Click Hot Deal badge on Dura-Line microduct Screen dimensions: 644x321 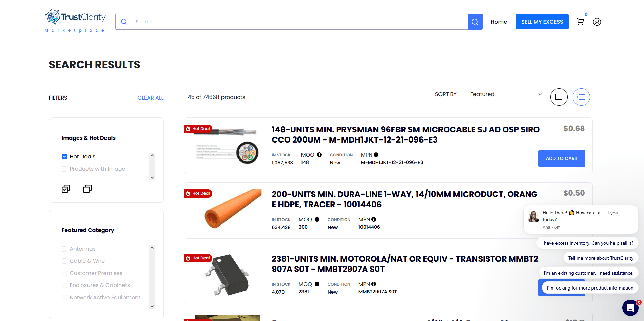click(x=198, y=193)
